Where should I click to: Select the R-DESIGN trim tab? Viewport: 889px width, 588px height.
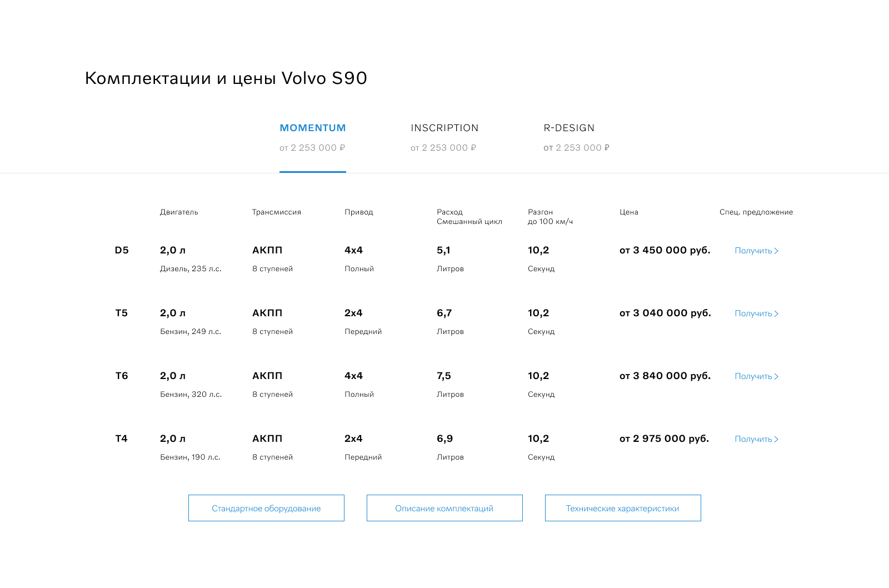569,128
